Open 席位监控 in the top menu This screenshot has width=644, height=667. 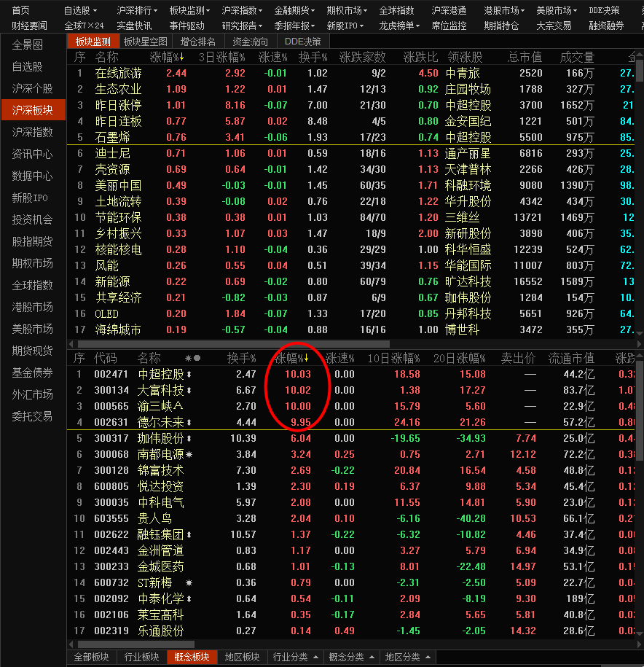point(449,26)
